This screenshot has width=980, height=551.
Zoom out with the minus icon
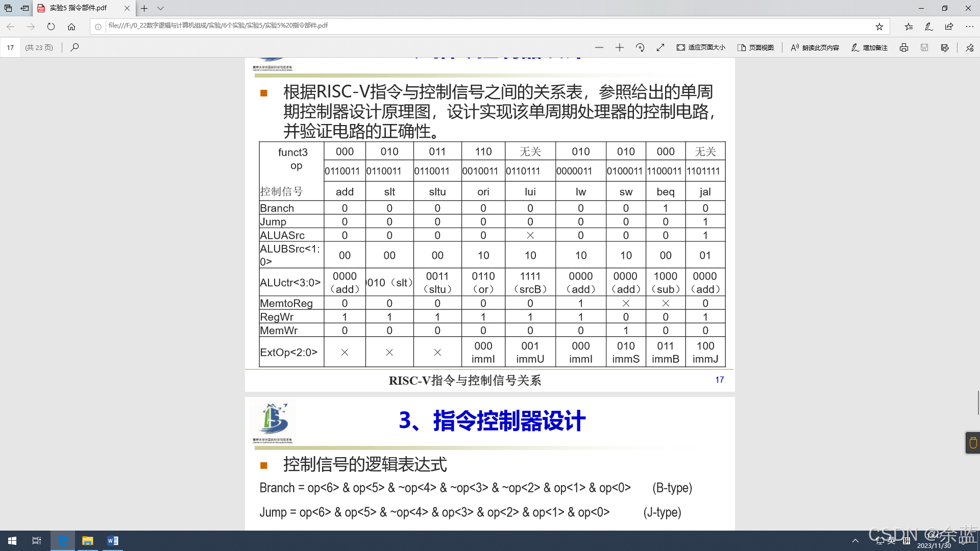tap(599, 47)
